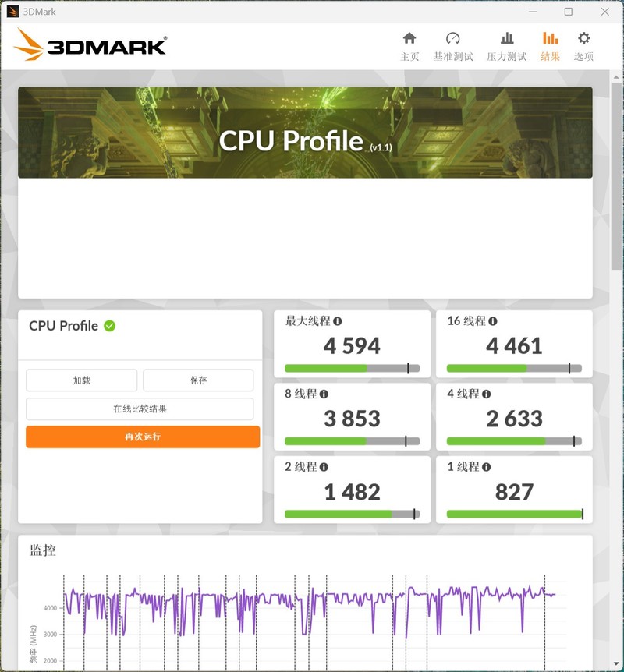Click the 保存 save button
The height and width of the screenshot is (672, 624).
tap(198, 380)
